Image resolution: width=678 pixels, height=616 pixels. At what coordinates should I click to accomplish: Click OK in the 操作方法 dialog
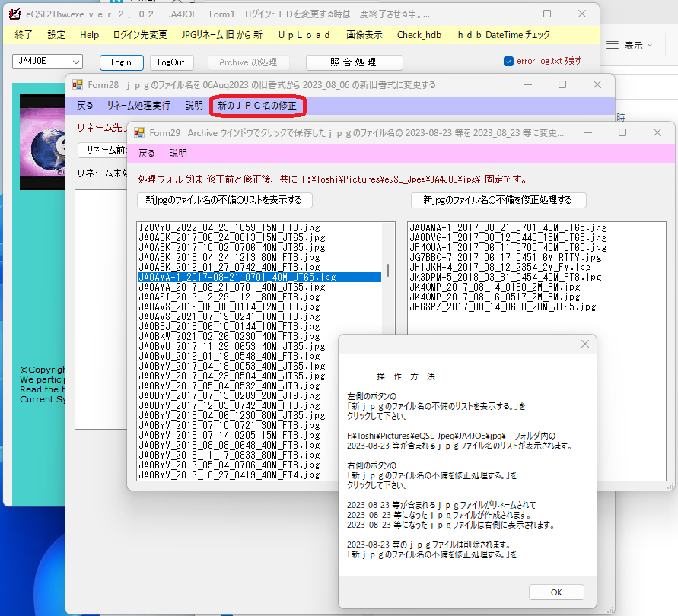[x=556, y=592]
